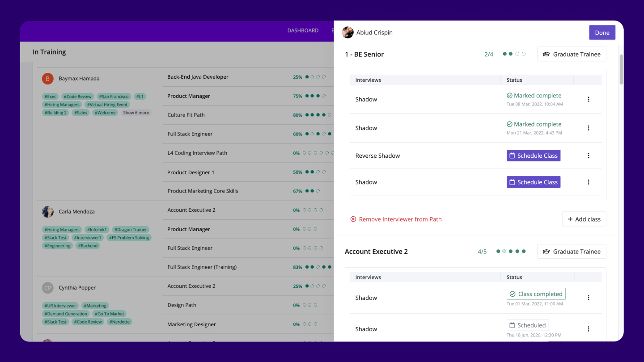Open the Dashboard navigation tab
This screenshot has height=362, width=644.
tap(303, 31)
